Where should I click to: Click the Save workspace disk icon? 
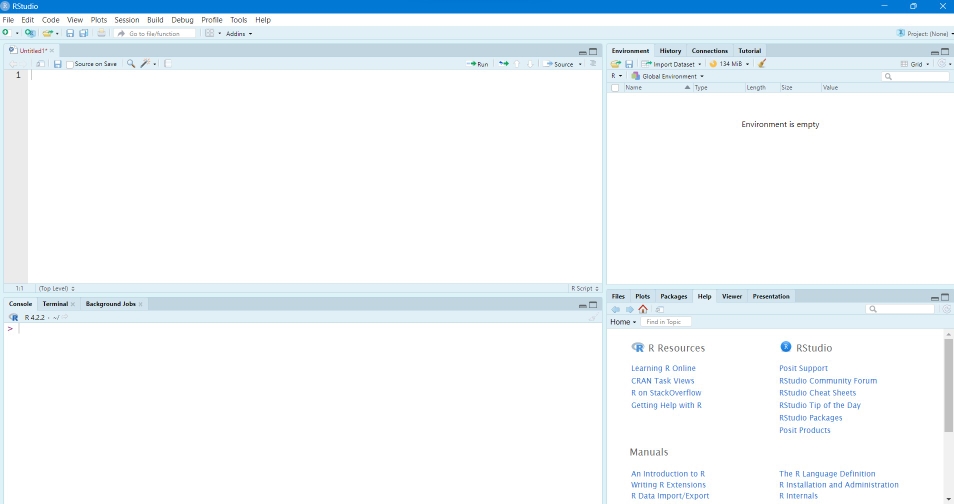point(629,64)
